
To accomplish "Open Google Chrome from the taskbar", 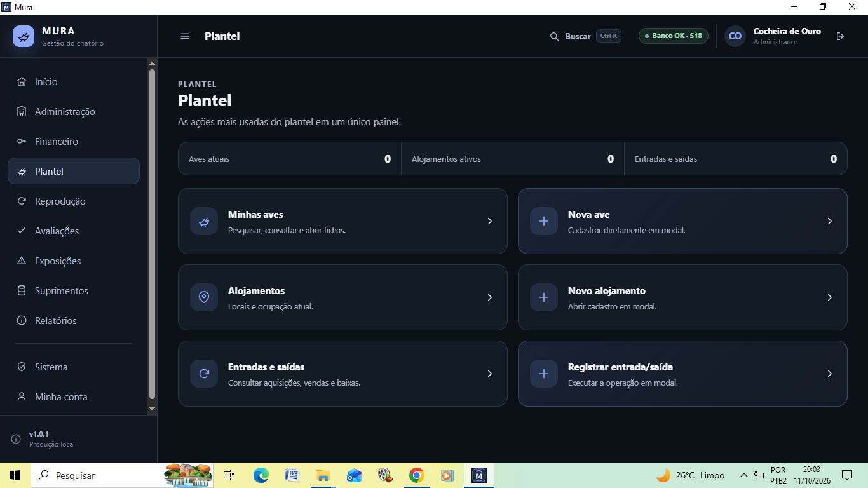I will tap(417, 475).
